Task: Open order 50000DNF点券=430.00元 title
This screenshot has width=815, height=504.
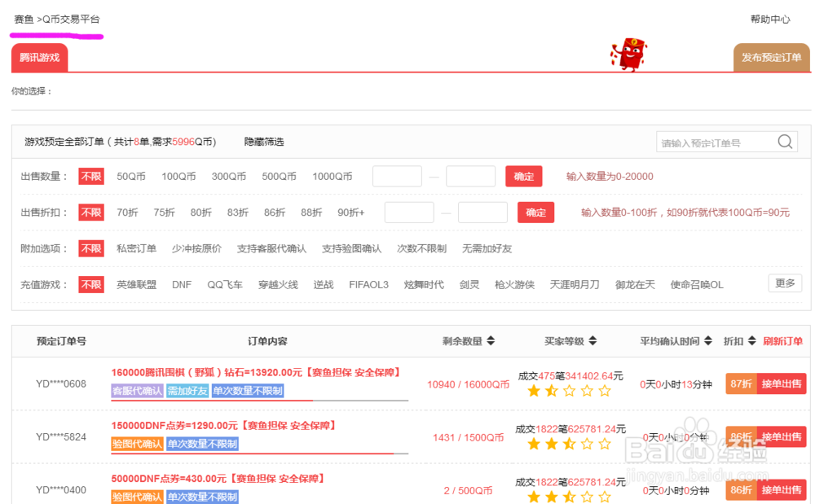Action: click(218, 478)
